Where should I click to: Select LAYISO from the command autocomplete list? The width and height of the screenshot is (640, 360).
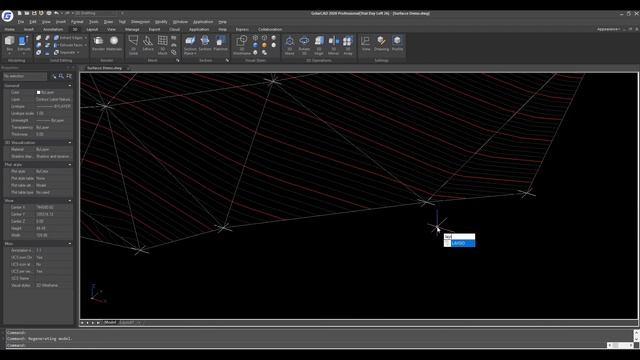(x=460, y=243)
